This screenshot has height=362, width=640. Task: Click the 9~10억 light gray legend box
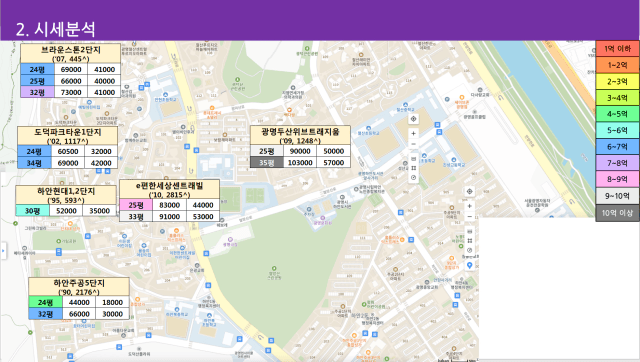(617, 196)
